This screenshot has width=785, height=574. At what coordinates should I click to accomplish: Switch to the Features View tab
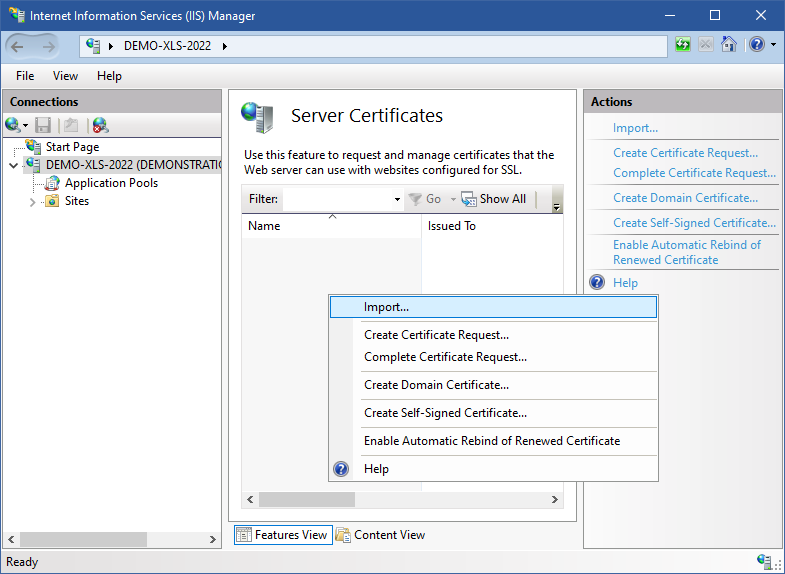[x=283, y=535]
